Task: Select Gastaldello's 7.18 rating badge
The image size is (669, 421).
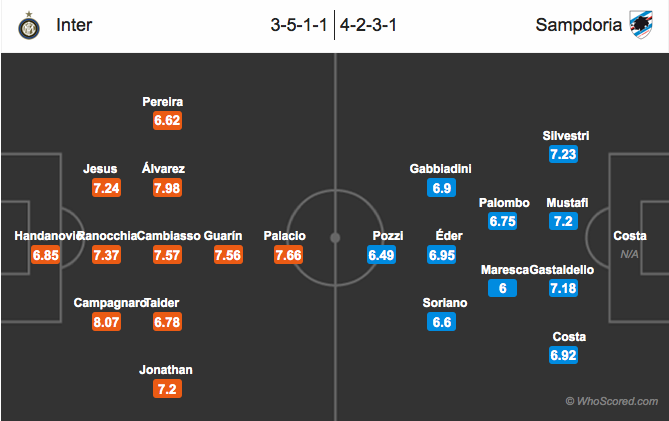Action: [x=560, y=289]
